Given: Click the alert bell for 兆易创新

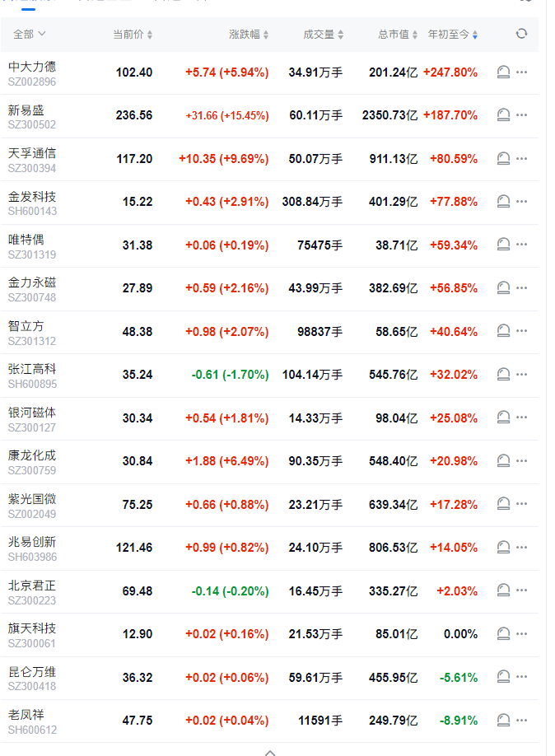Looking at the screenshot, I should pos(504,548).
